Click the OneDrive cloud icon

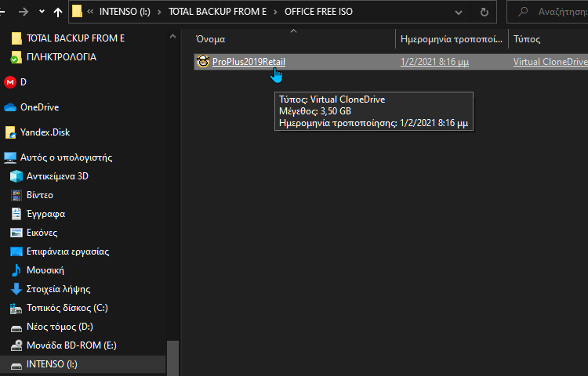[x=10, y=107]
